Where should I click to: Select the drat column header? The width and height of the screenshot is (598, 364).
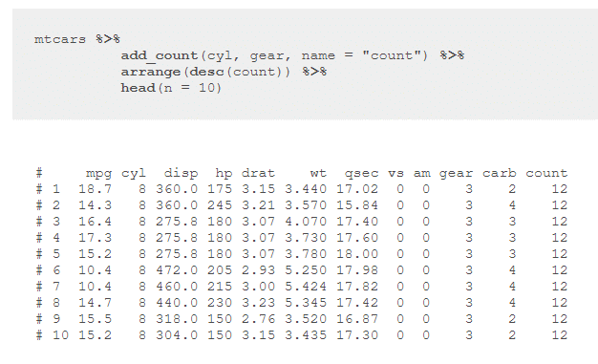click(x=258, y=173)
